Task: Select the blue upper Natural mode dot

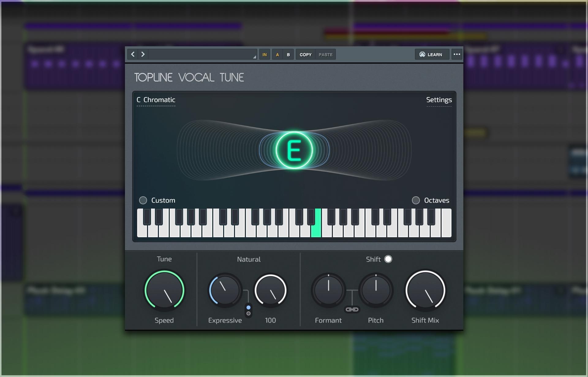Action: coord(248,307)
